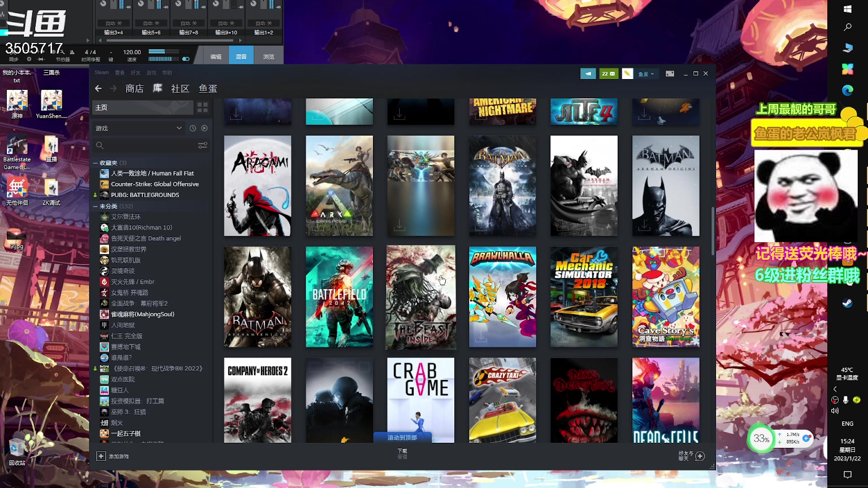The width and height of the screenshot is (868, 488).
Task: Open Steam icon on the taskbar
Action: click(847, 303)
